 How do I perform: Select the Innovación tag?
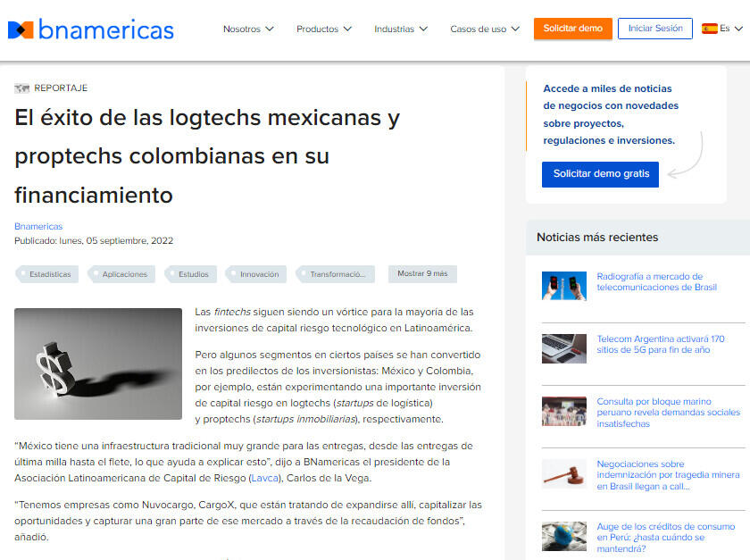(259, 274)
